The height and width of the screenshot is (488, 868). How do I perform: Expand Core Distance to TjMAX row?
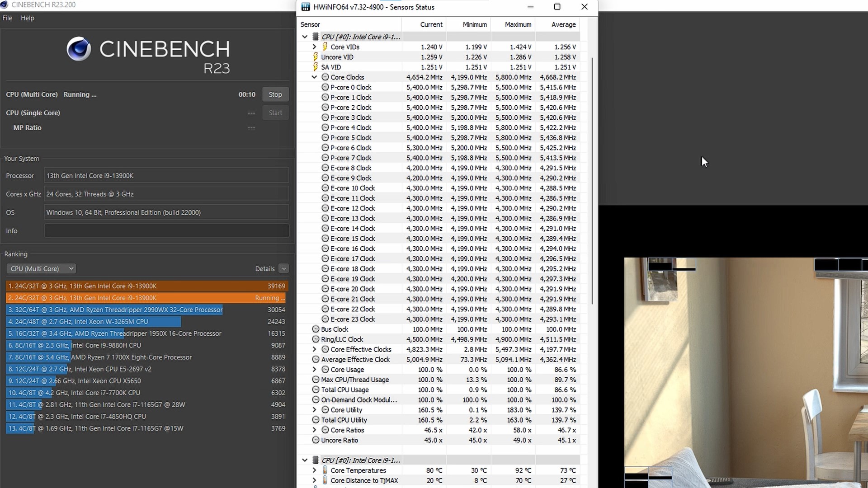point(314,480)
